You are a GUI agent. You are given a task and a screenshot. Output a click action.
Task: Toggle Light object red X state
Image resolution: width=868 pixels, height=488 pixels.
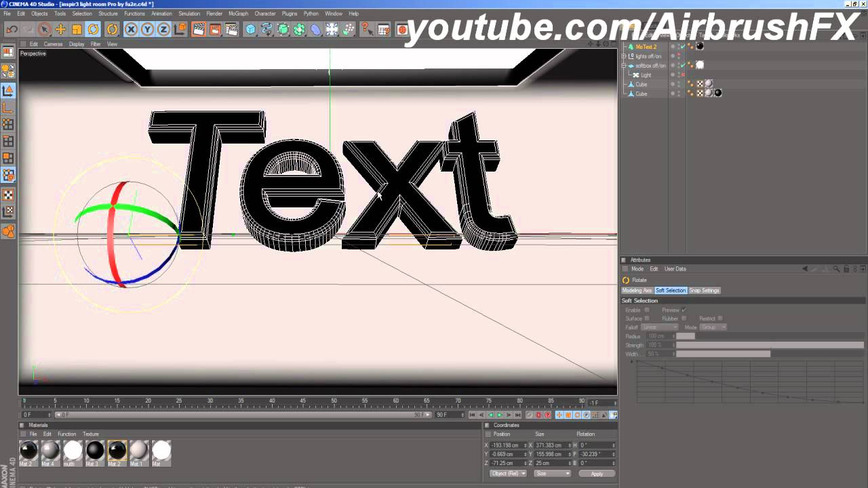[x=682, y=75]
